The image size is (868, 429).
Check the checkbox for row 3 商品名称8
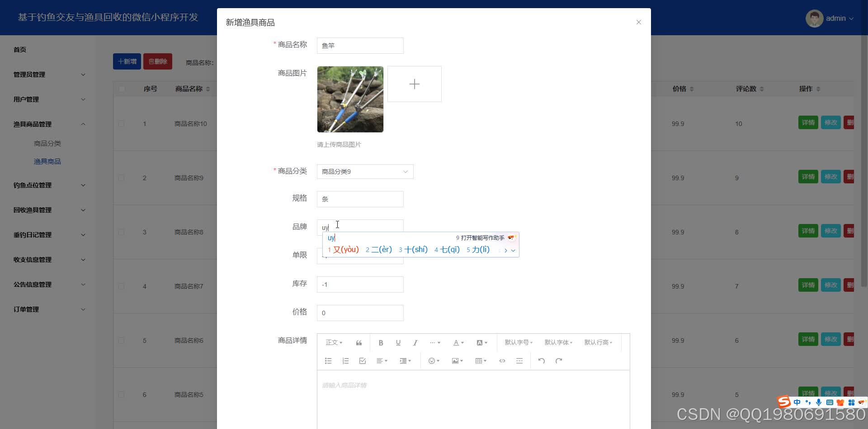point(121,232)
